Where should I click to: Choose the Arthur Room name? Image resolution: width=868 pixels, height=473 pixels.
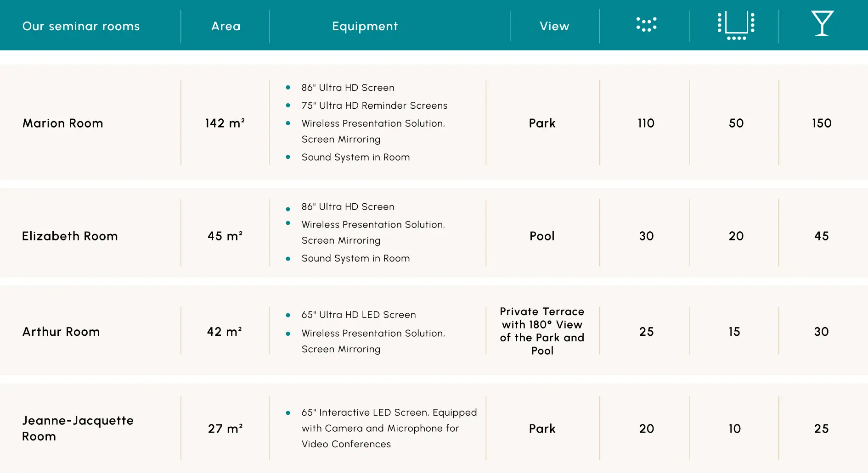click(x=61, y=331)
